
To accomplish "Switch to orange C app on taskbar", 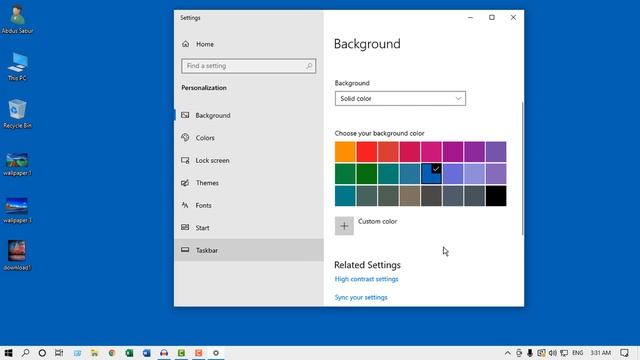I will pyautogui.click(x=199, y=353).
